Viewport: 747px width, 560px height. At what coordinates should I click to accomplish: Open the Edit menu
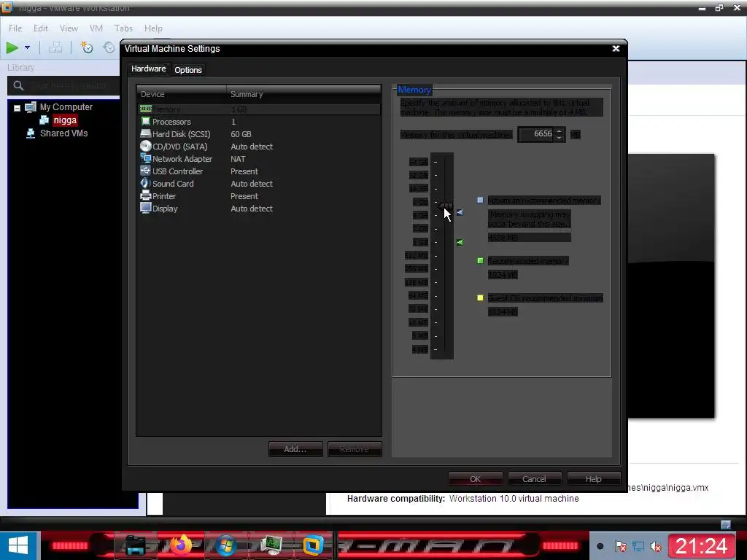tap(41, 28)
